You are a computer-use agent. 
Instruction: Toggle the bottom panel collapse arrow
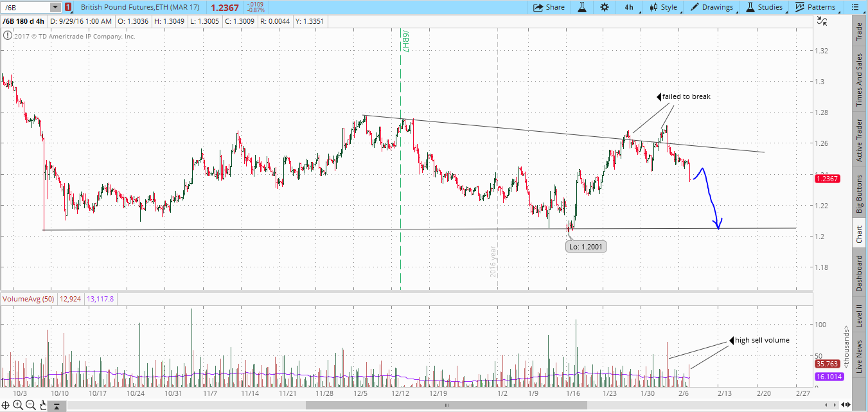pyautogui.click(x=57, y=406)
